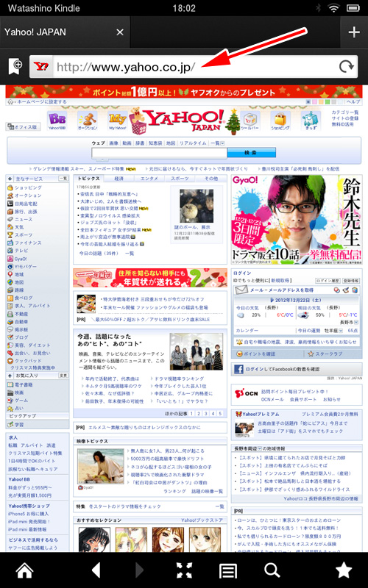Enter full screen with the expand arrows icon
The image size is (368, 588).
tap(184, 570)
